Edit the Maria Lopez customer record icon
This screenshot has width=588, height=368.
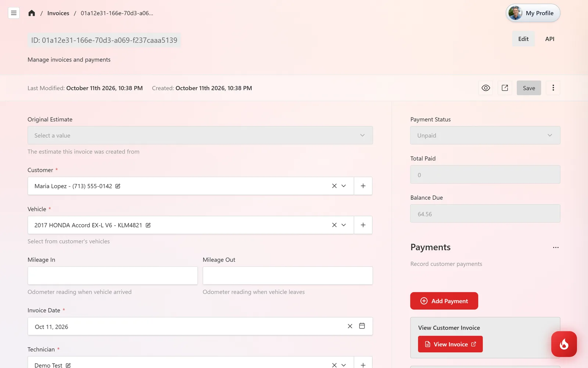click(118, 186)
